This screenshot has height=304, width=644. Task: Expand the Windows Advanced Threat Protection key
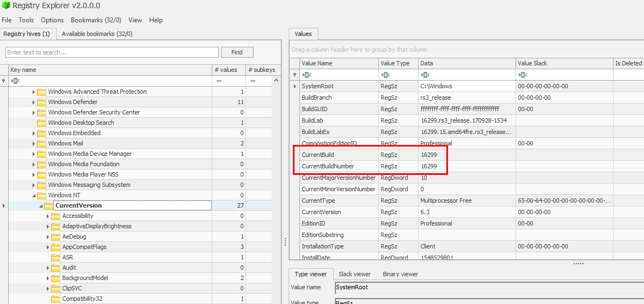pyautogui.click(x=34, y=92)
